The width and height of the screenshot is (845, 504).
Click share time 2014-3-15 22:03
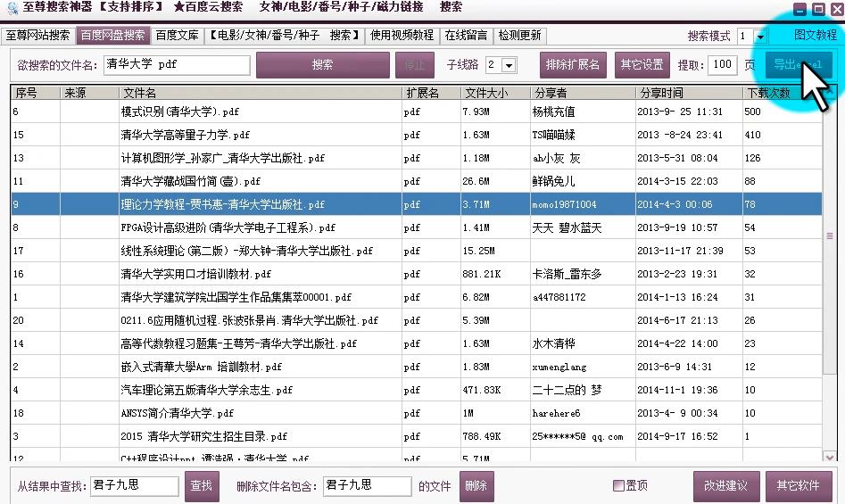[x=677, y=181]
